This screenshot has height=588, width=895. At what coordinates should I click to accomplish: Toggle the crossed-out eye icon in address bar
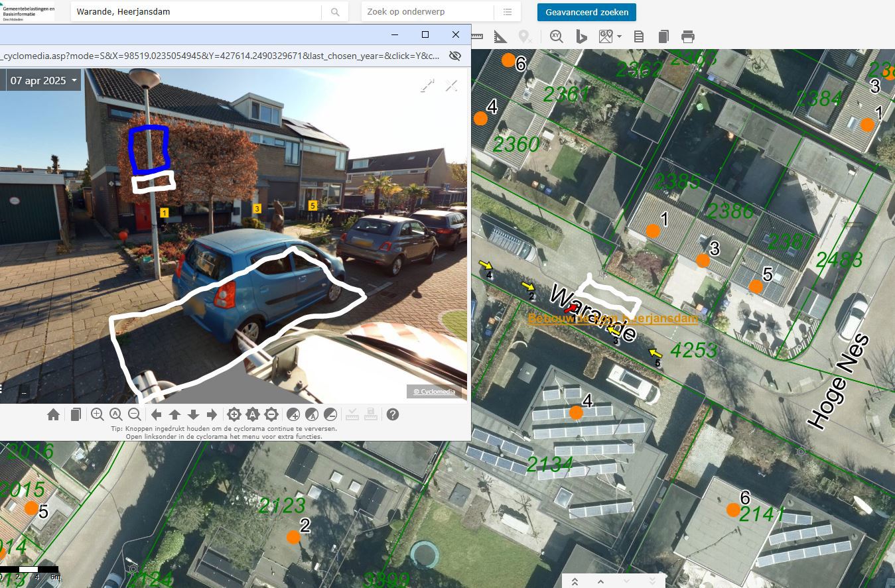(x=454, y=56)
